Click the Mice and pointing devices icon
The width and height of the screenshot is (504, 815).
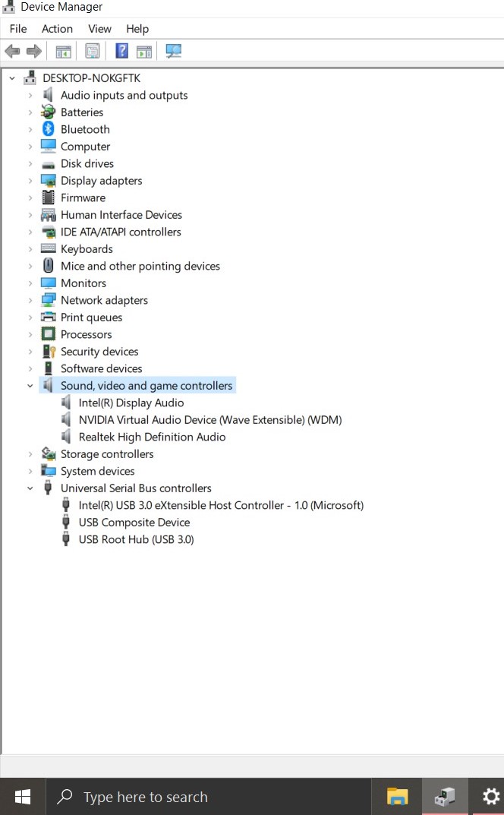(49, 266)
